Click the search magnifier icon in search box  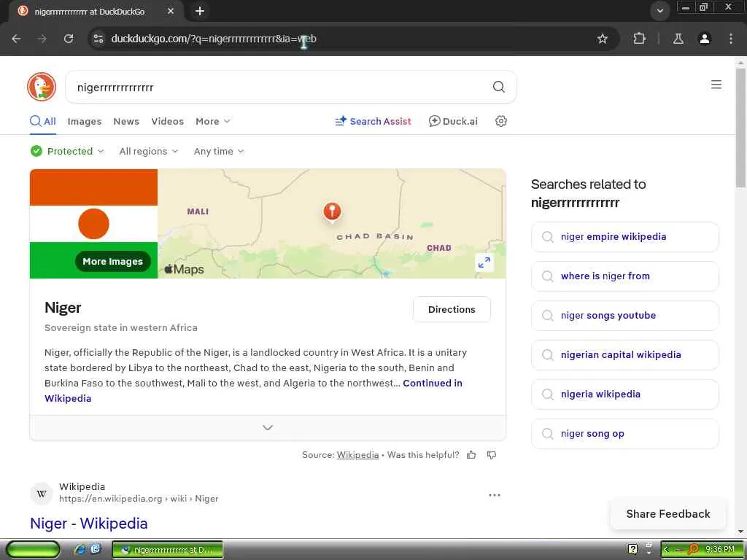[498, 87]
